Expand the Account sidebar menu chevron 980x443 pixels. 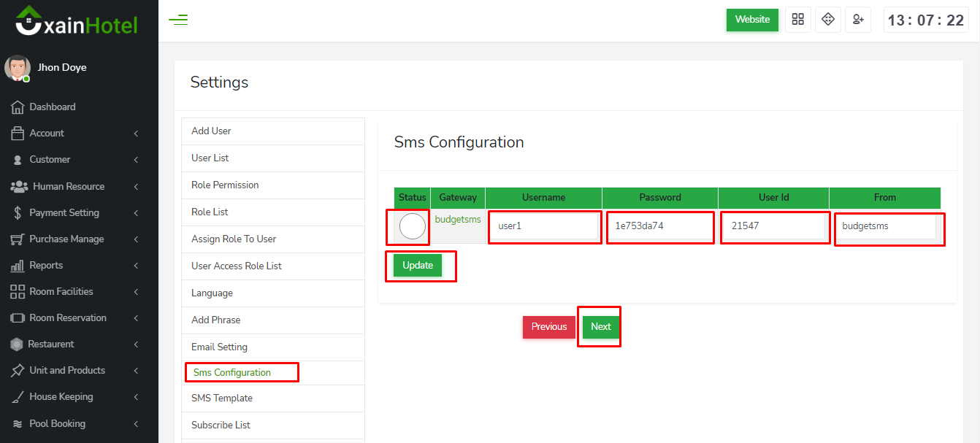pos(136,134)
